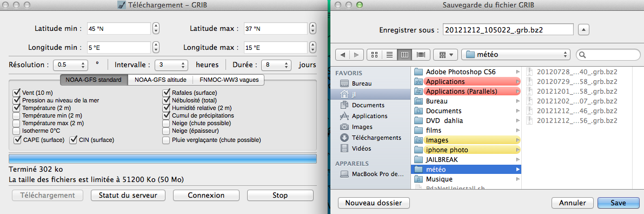Toggle Température (2 m) checkbox
644x214 pixels.
tap(16, 108)
